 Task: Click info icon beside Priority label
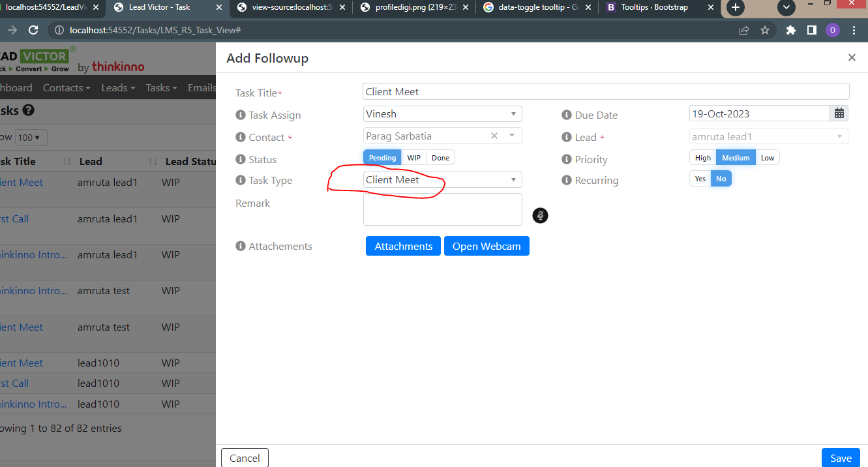click(566, 159)
